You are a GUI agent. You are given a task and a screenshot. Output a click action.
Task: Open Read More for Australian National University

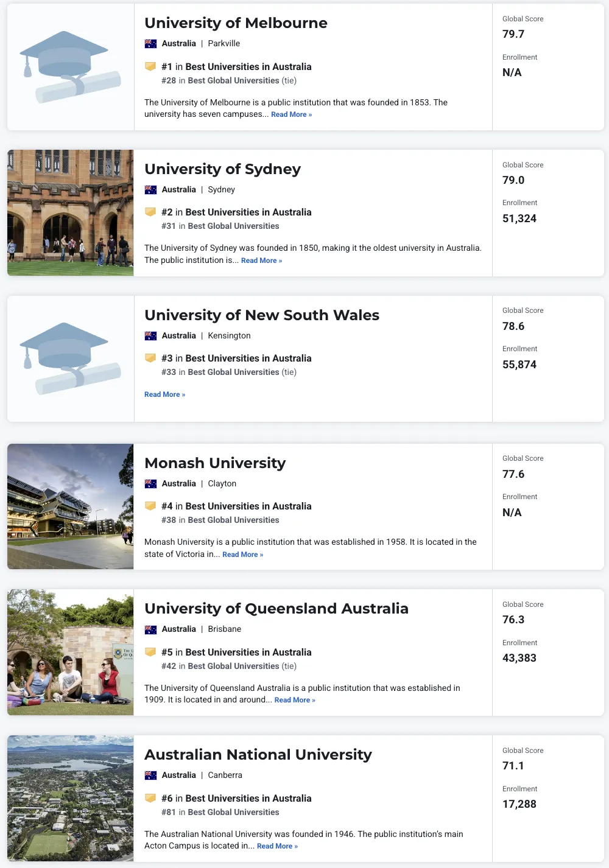[277, 846]
